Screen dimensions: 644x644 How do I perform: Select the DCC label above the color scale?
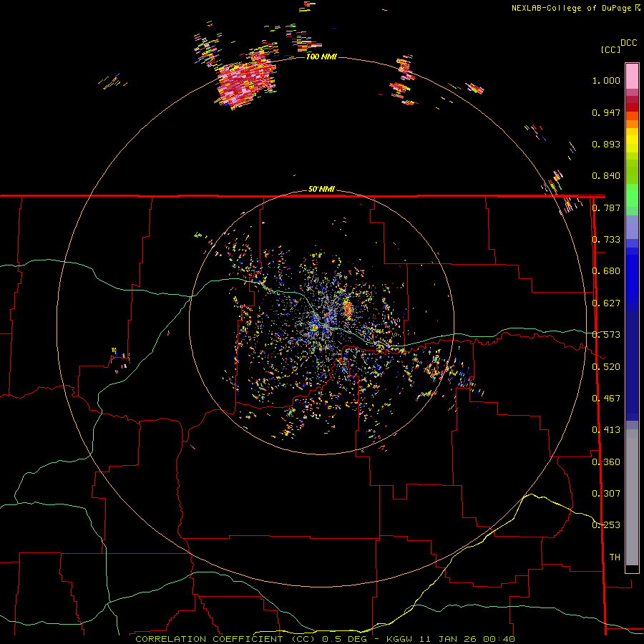(629, 42)
